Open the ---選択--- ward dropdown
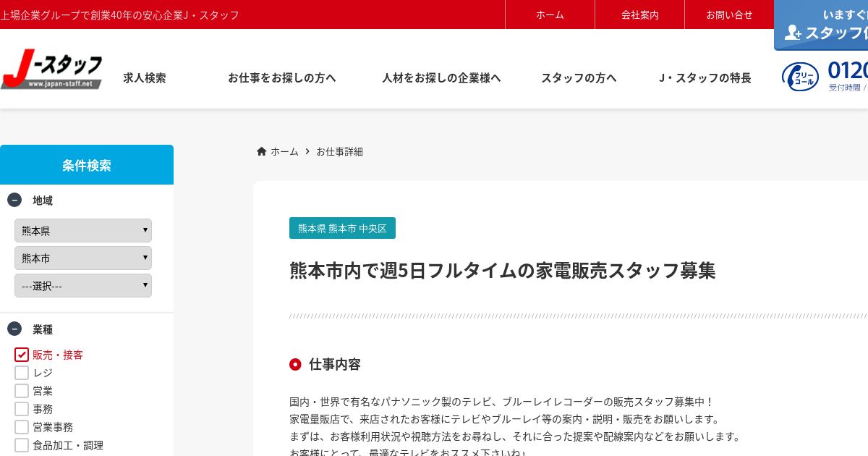 pyautogui.click(x=83, y=286)
